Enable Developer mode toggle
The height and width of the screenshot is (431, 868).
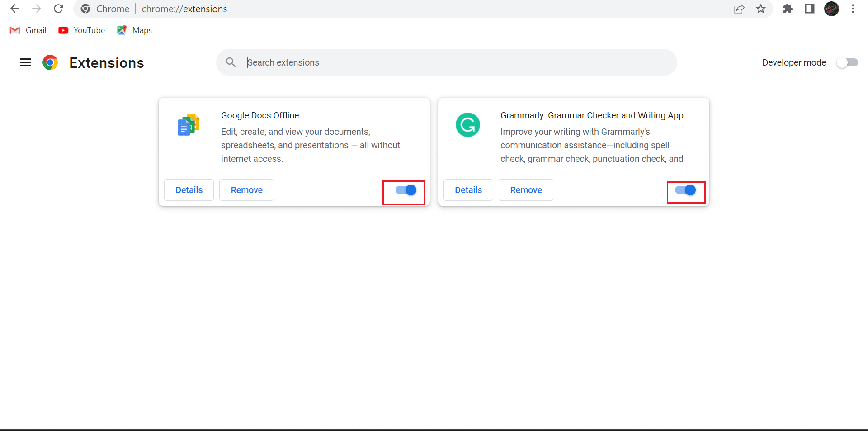pos(847,62)
